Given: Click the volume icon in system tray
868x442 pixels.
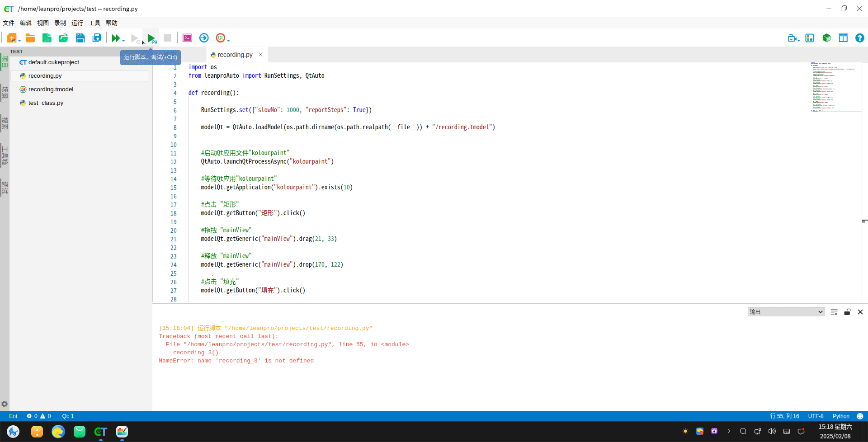Looking at the screenshot, I should [x=772, y=431].
